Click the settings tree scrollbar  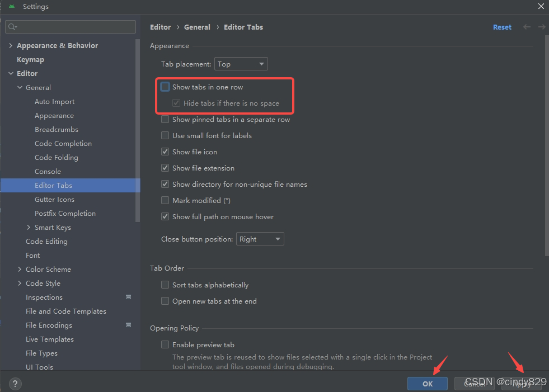pos(138,130)
